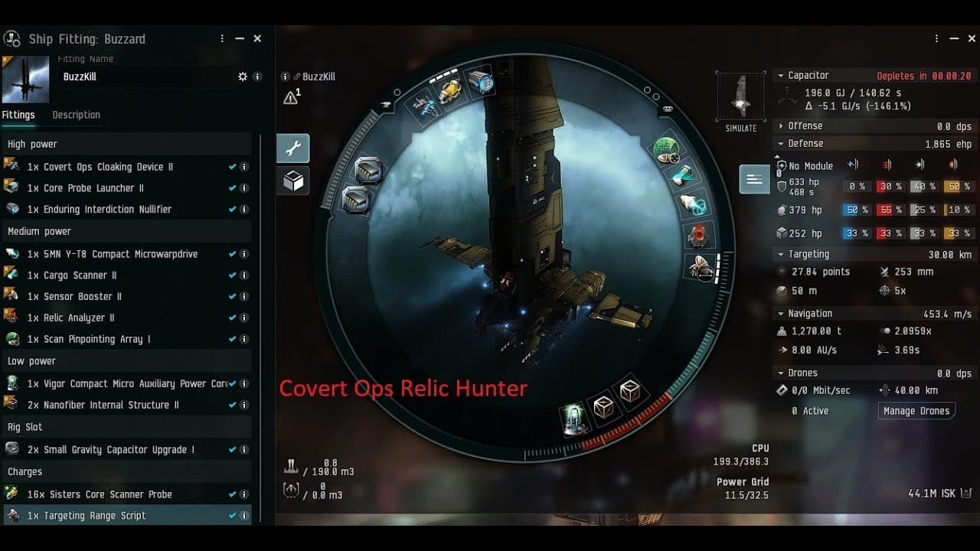The width and height of the screenshot is (980, 551).
Task: Toggle checkmark for Scan Pinpointing Array I
Action: pyautogui.click(x=232, y=339)
